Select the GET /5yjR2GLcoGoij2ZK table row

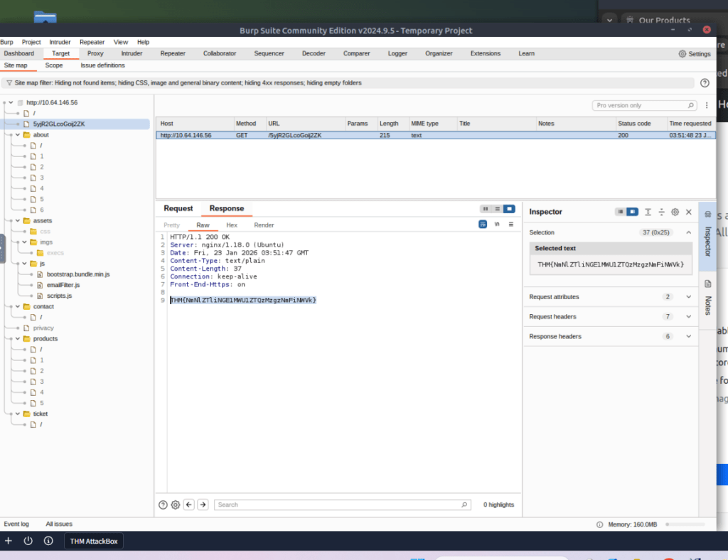tap(436, 136)
